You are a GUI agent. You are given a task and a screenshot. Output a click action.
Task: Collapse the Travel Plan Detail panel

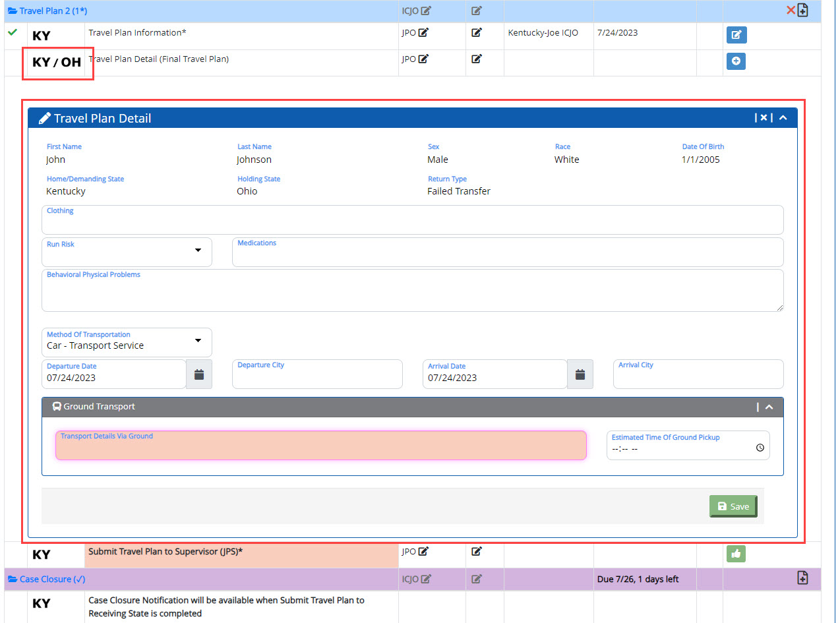click(x=783, y=118)
